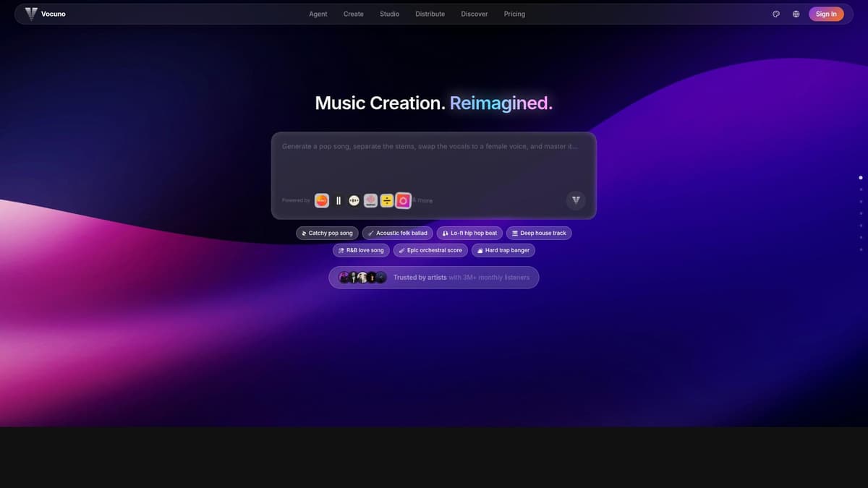The height and width of the screenshot is (488, 868).
Task: Click the yellow division-sign provider icon
Action: pyautogui.click(x=387, y=200)
